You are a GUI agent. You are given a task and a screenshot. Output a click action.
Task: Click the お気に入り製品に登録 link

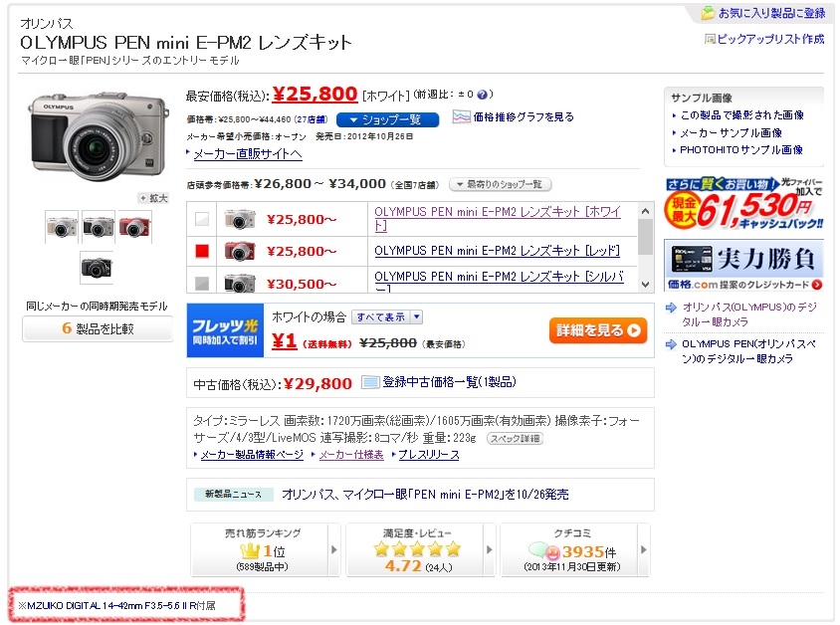pos(771,13)
